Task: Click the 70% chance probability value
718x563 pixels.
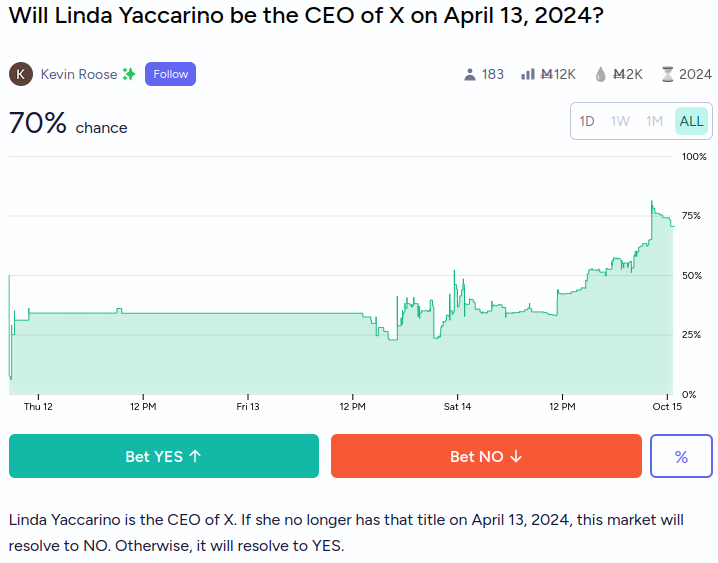Action: [x=38, y=123]
